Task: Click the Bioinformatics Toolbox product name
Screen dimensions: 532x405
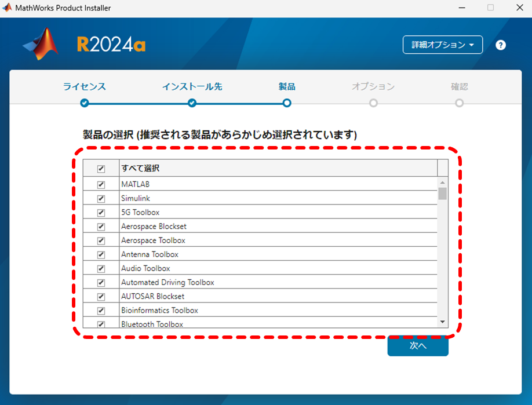Action: [x=159, y=311]
